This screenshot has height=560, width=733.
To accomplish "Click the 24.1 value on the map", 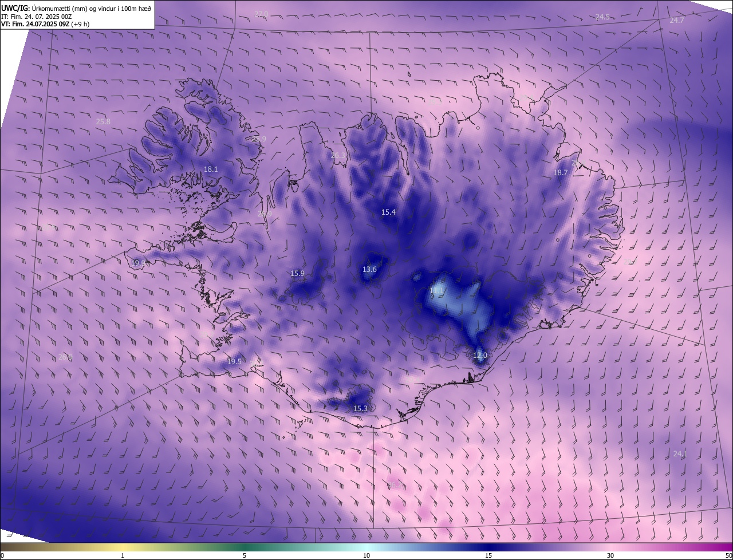I will 680,453.
